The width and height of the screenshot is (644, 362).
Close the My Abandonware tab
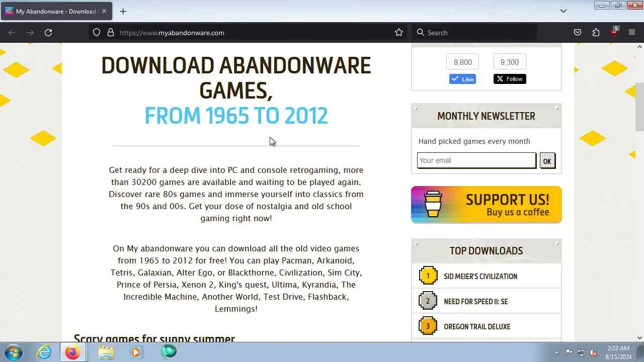104,11
